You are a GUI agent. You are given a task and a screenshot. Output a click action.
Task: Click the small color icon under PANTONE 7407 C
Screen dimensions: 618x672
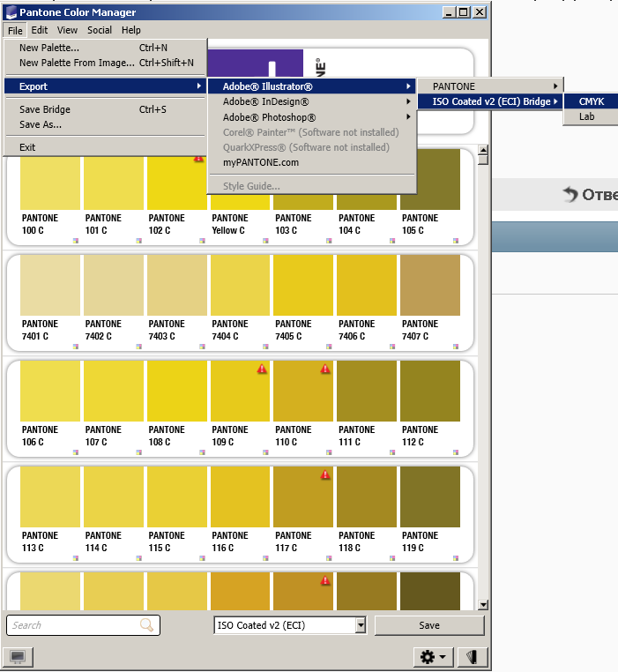click(456, 347)
